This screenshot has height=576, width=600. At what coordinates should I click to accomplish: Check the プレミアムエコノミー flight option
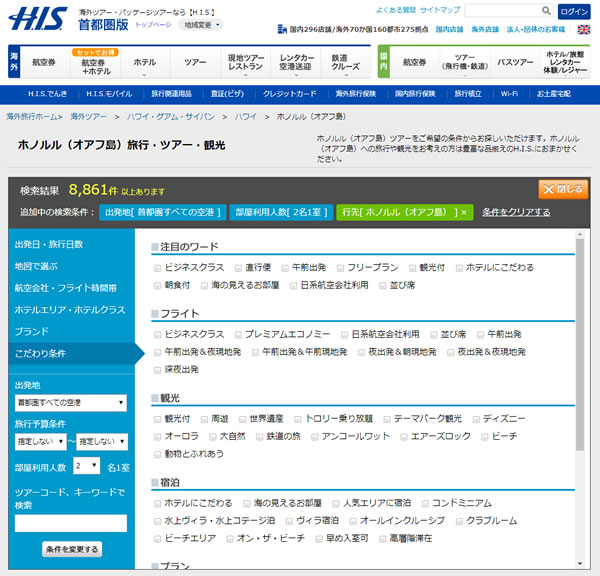238,334
